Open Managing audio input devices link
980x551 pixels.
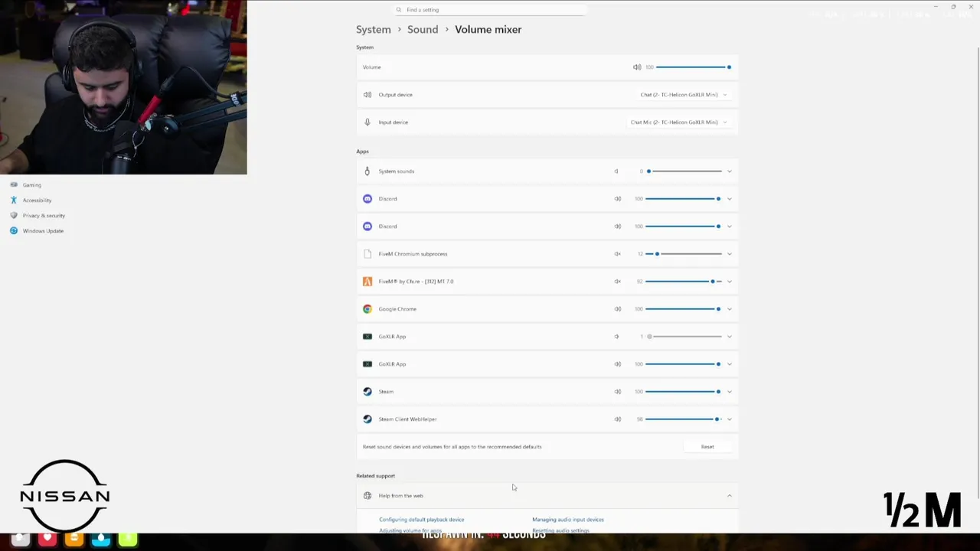[568, 520]
